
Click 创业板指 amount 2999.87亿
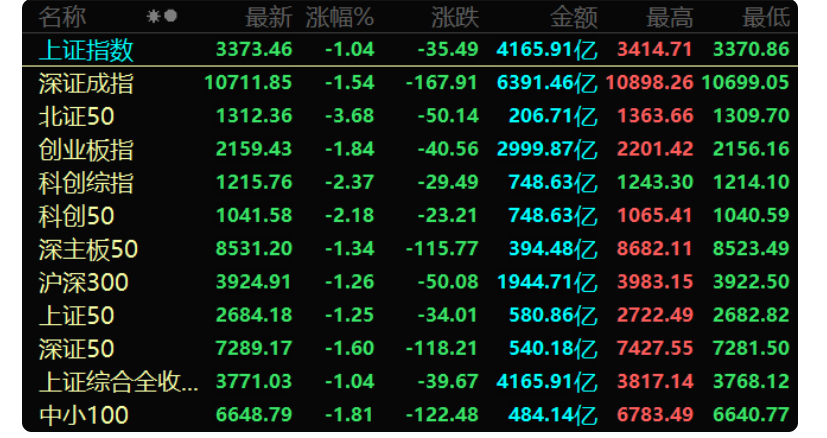547,149
